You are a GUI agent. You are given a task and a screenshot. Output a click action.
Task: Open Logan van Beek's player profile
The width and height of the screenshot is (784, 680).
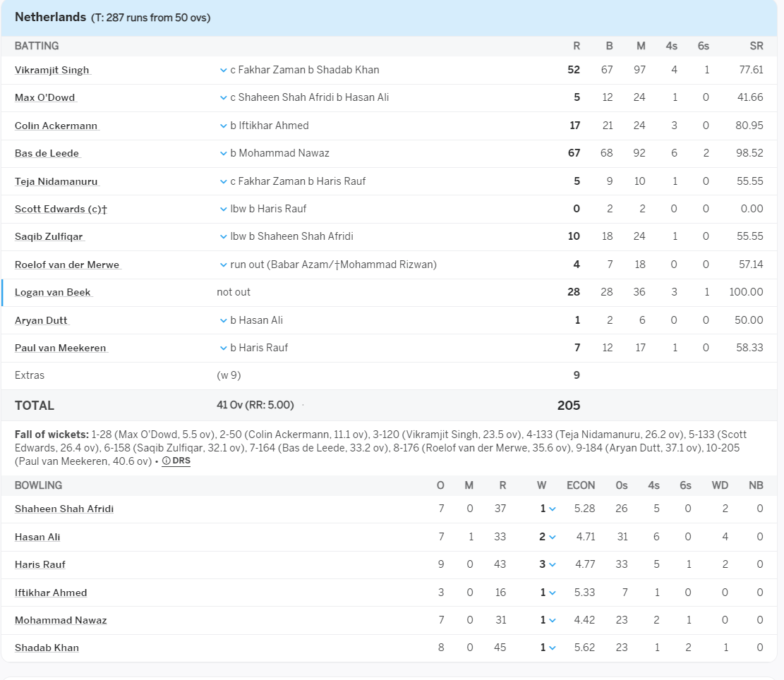coord(53,292)
